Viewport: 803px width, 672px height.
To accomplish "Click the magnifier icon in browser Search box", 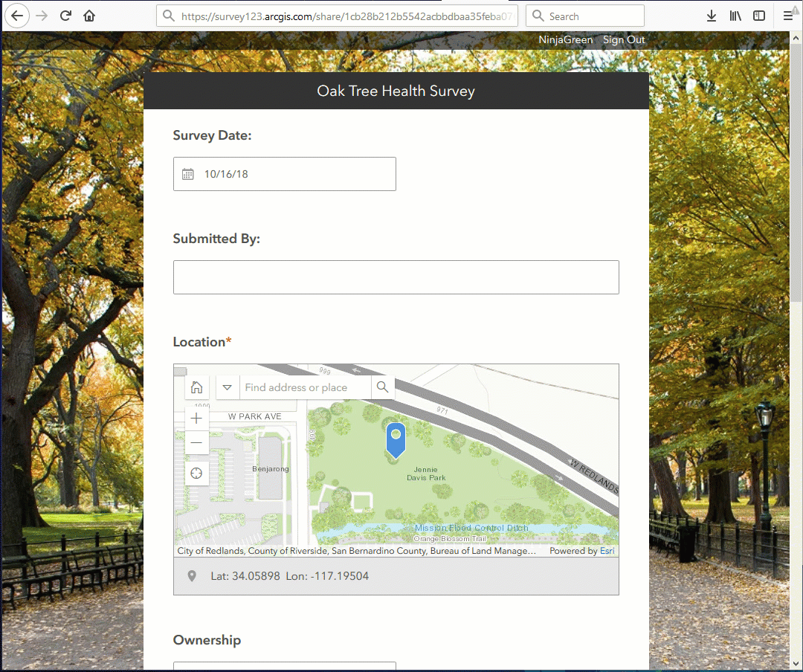I will [538, 16].
